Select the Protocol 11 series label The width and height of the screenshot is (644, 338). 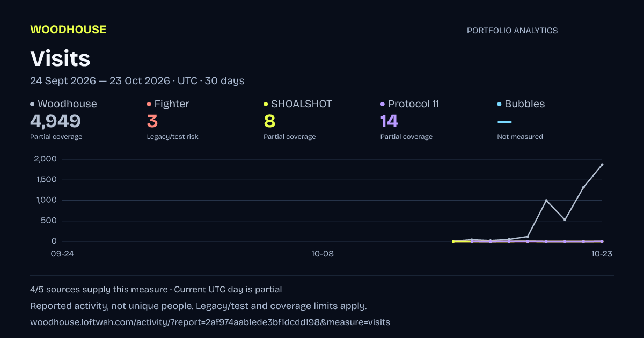[413, 104]
